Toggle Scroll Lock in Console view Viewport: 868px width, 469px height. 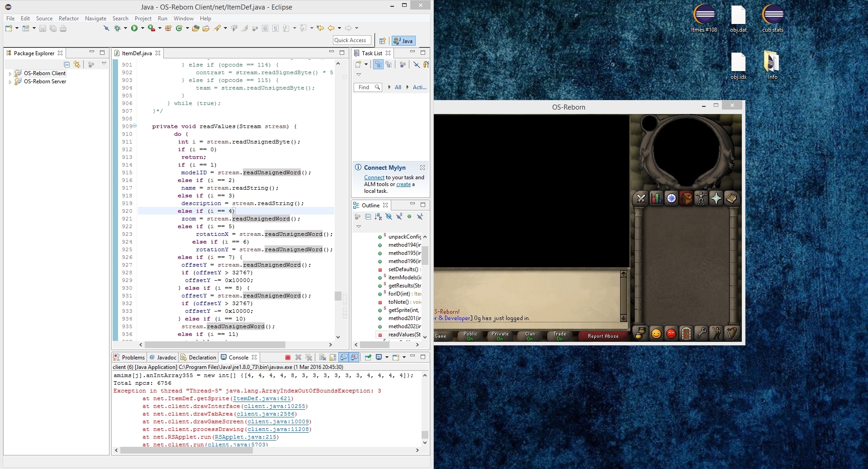pos(333,357)
